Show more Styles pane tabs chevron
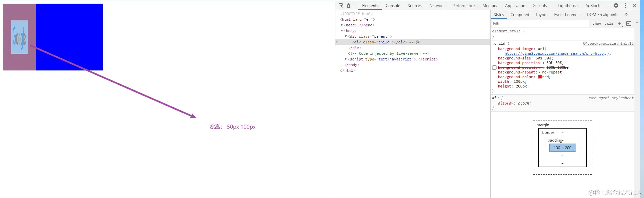644x198 pixels. [626, 14]
